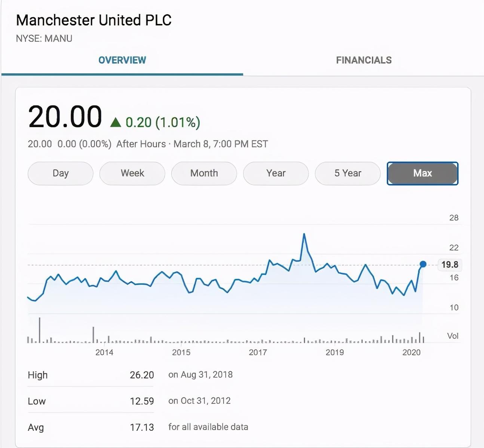
Task: Select the Week time range
Action: point(132,173)
